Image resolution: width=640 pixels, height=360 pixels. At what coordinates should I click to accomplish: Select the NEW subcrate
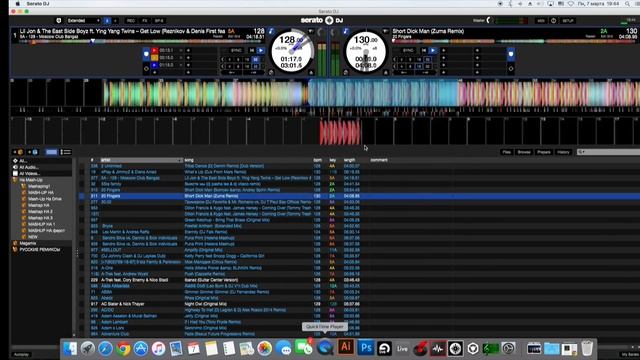tap(33, 237)
